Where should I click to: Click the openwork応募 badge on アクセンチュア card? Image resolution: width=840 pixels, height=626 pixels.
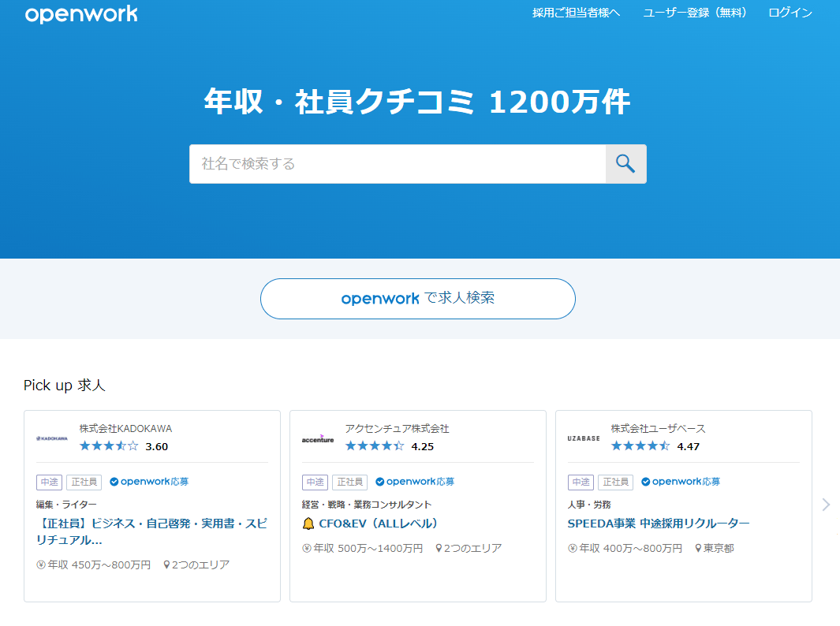click(415, 482)
